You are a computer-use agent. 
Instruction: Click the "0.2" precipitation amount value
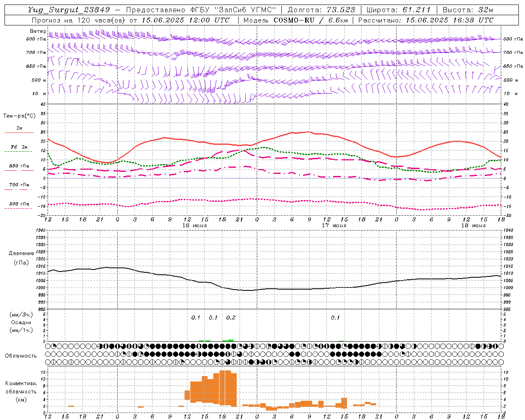click(x=231, y=317)
